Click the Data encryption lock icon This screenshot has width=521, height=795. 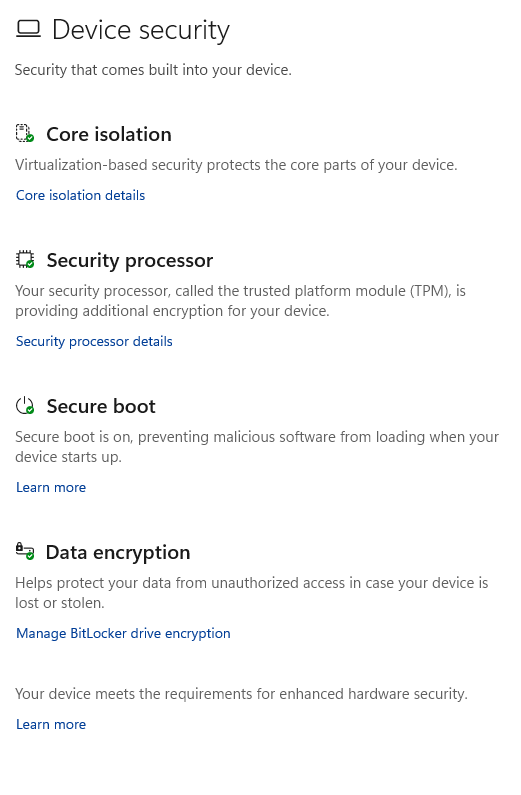tap(25, 551)
